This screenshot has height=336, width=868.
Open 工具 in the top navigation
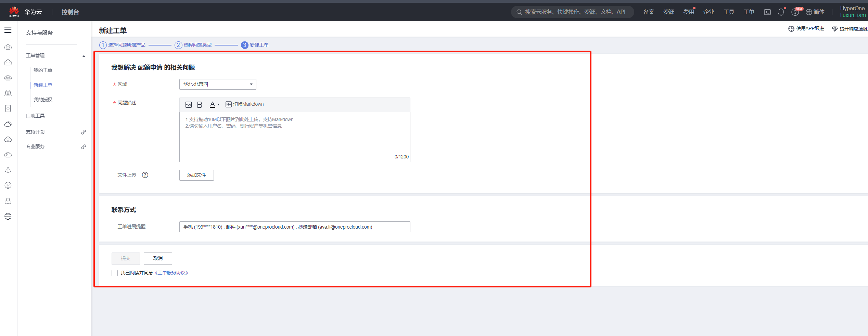point(729,12)
